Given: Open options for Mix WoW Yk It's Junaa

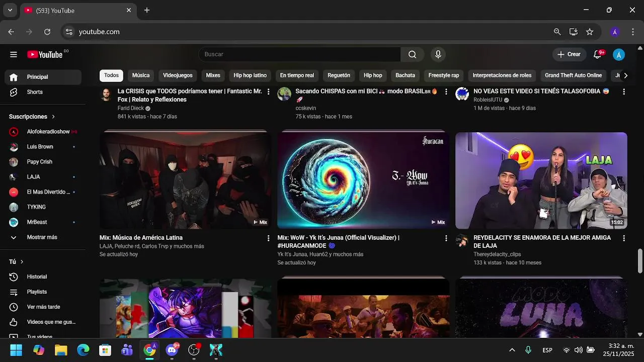Looking at the screenshot, I should 446,238.
